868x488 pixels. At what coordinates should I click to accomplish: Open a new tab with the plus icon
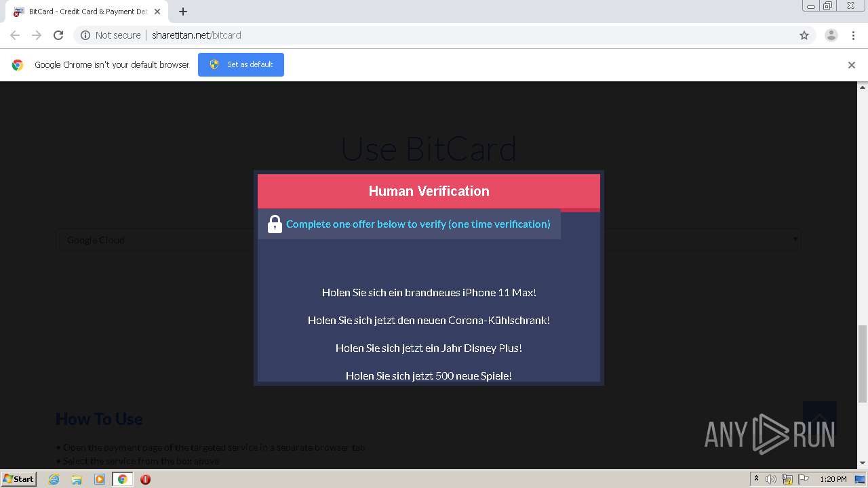coord(183,12)
